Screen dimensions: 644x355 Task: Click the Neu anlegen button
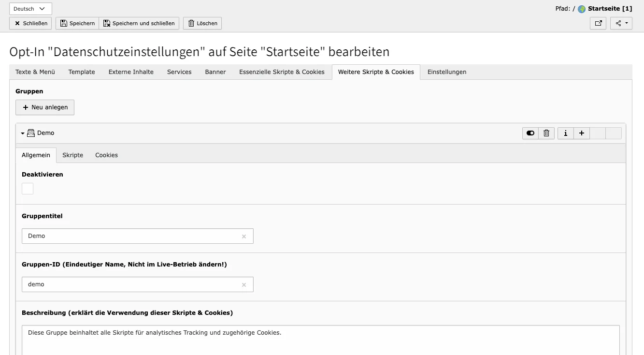pyautogui.click(x=44, y=107)
